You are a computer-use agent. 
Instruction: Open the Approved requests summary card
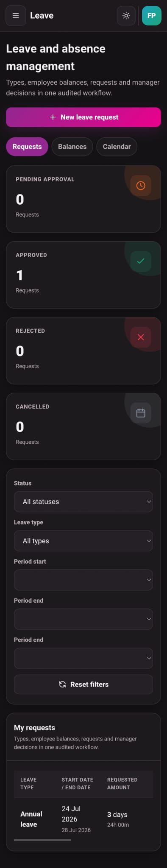coord(83,275)
